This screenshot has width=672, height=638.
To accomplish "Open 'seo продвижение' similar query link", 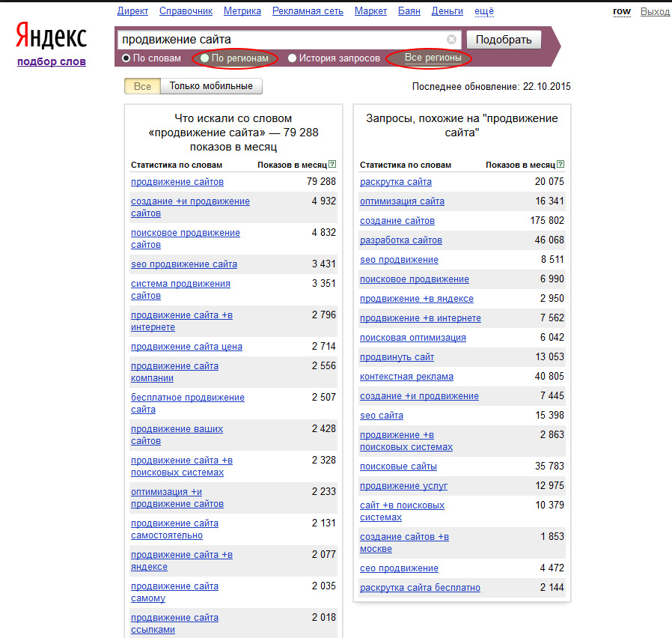I will coord(399,259).
